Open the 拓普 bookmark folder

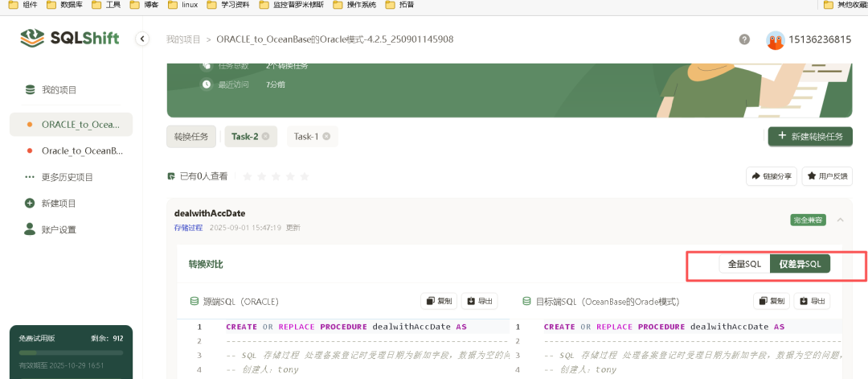click(x=399, y=5)
